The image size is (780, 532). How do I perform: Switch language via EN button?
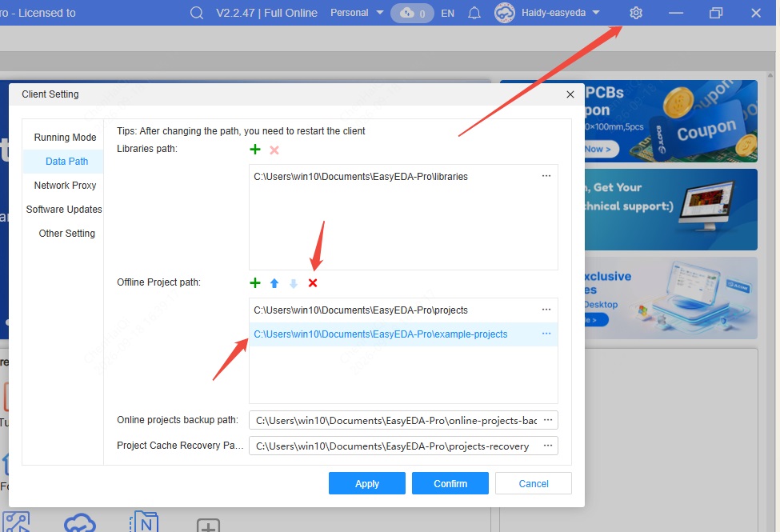[x=447, y=14]
